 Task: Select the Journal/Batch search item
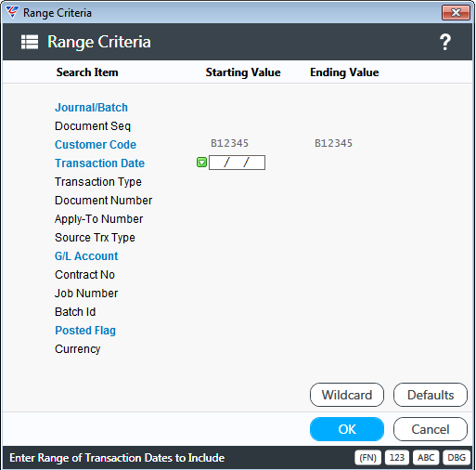coord(91,108)
